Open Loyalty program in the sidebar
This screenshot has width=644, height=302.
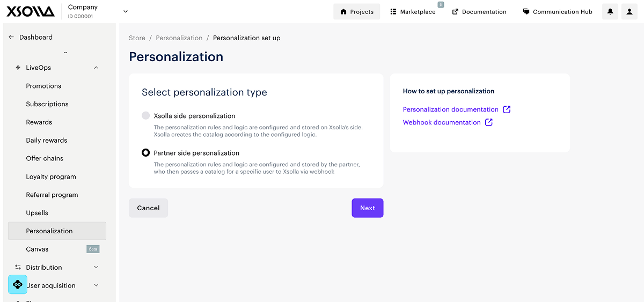[x=51, y=176]
